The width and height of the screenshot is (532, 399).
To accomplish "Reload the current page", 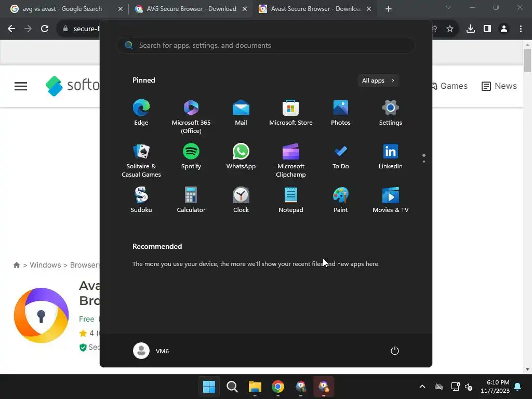I will click(45, 29).
